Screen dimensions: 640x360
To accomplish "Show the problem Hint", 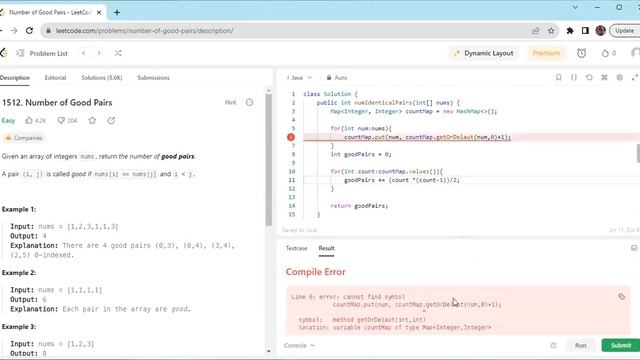I will (x=230, y=102).
